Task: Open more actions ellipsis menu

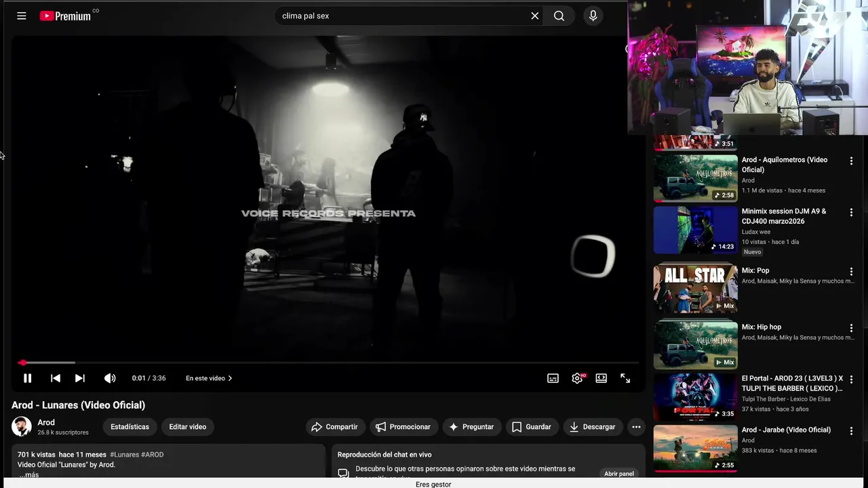Action: click(636, 427)
